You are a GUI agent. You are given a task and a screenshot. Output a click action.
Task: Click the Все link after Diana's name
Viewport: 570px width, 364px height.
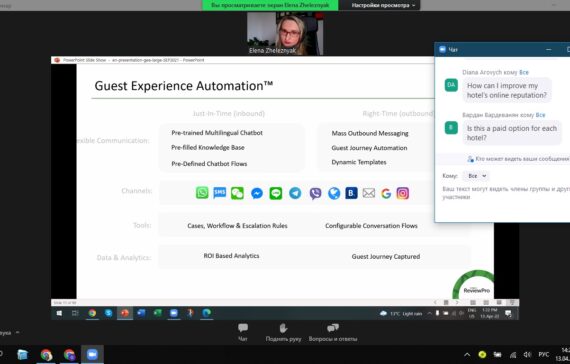pos(524,72)
